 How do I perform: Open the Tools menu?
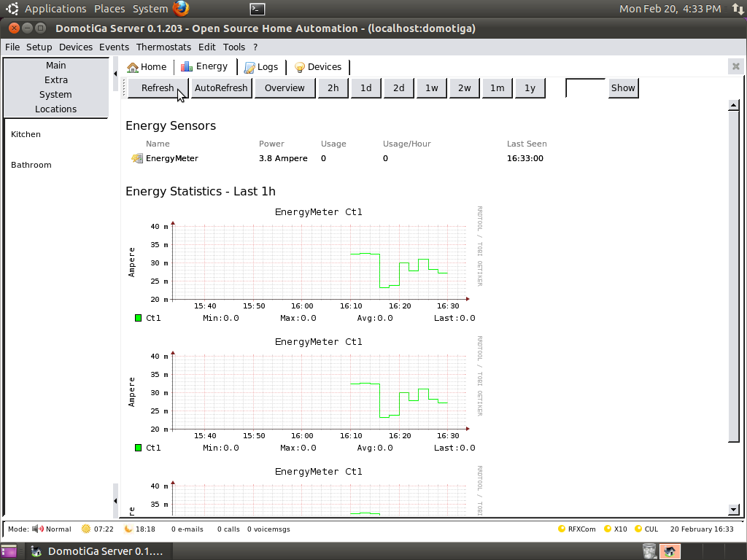tap(234, 47)
